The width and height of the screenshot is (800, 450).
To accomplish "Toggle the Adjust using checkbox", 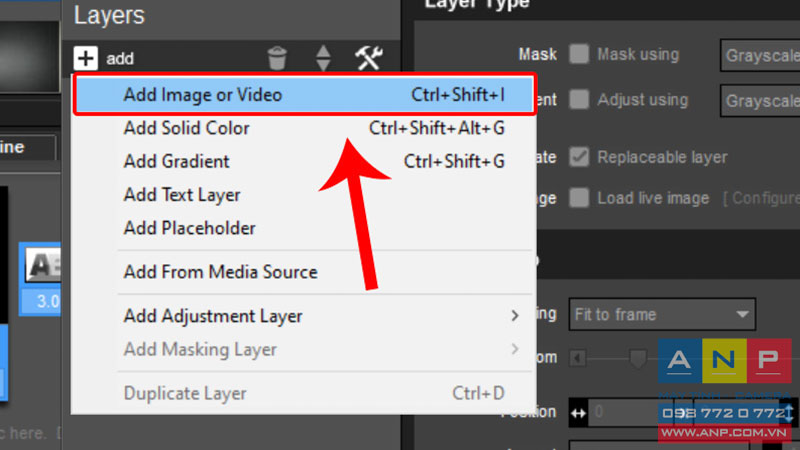I will click(x=579, y=99).
